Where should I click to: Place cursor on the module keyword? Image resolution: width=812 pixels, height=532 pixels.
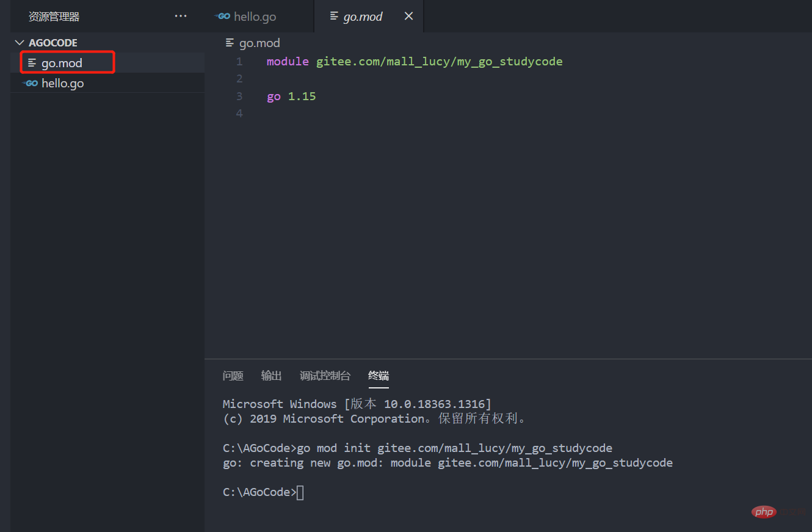click(x=288, y=62)
